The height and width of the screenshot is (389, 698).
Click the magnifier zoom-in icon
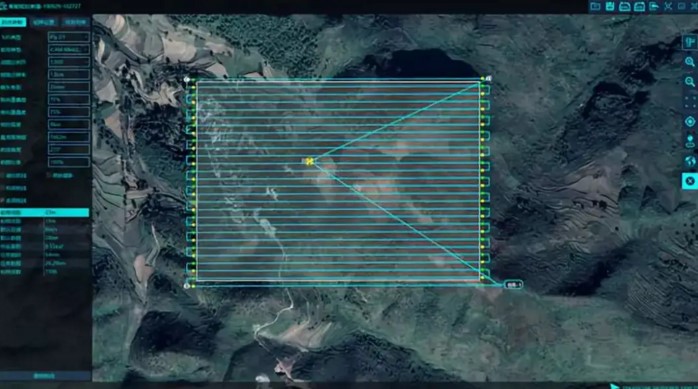pos(690,62)
